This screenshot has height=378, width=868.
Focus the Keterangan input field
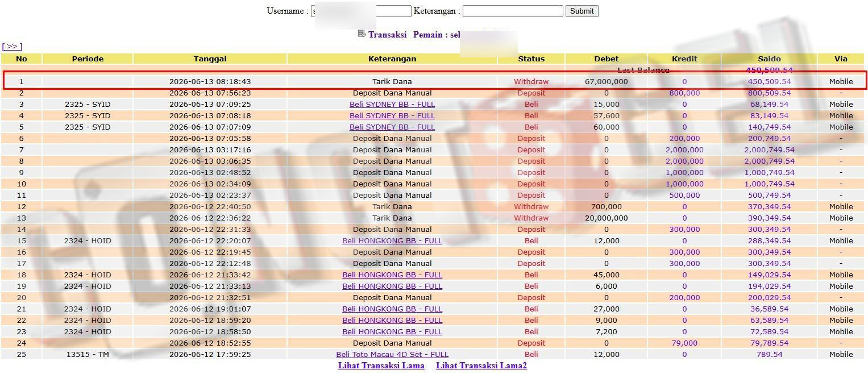coord(513,11)
